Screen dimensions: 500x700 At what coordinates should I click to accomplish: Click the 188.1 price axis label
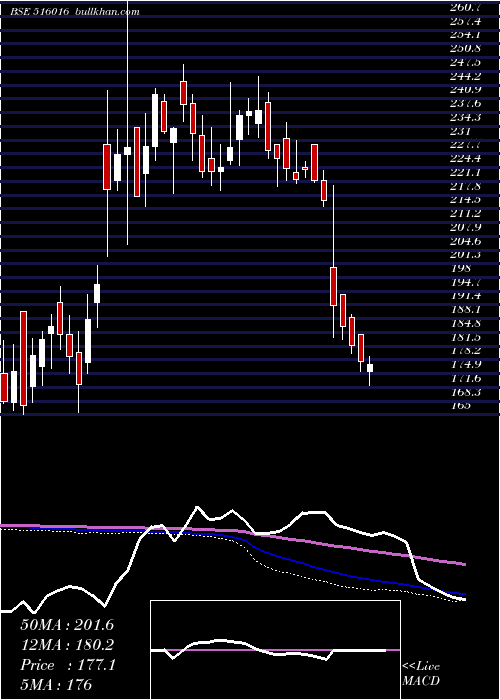pyautogui.click(x=467, y=309)
